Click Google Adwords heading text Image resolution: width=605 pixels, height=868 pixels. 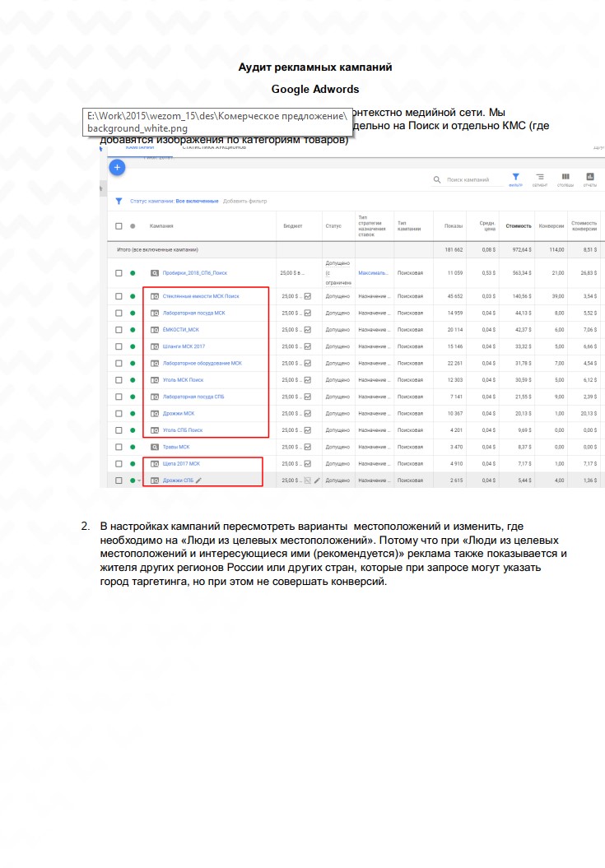pos(315,89)
